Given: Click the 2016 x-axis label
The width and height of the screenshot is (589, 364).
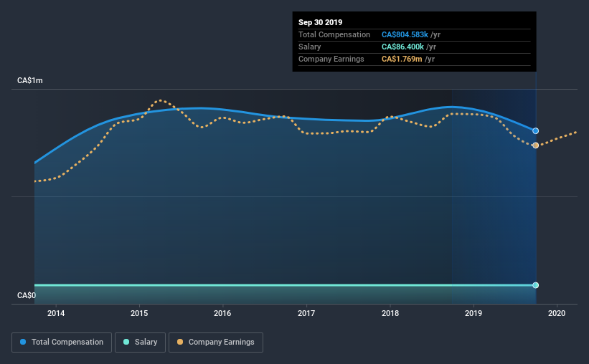Looking at the screenshot, I should click(222, 313).
